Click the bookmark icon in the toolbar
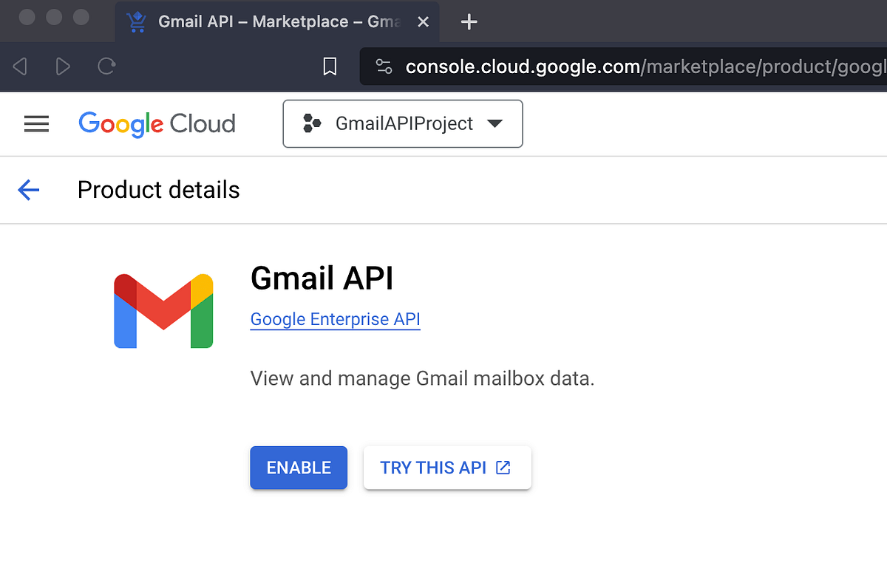Image resolution: width=887 pixels, height=588 pixels. click(330, 66)
